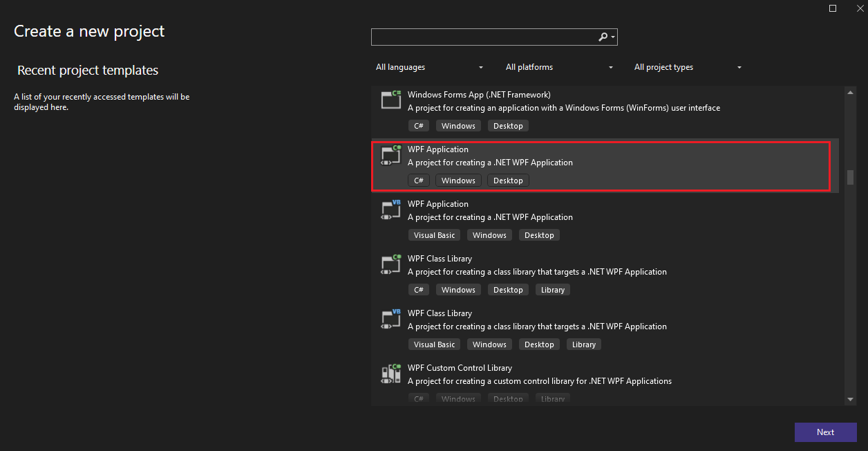This screenshot has width=868, height=451.
Task: Click the scrollbar down arrow
Action: pos(851,399)
